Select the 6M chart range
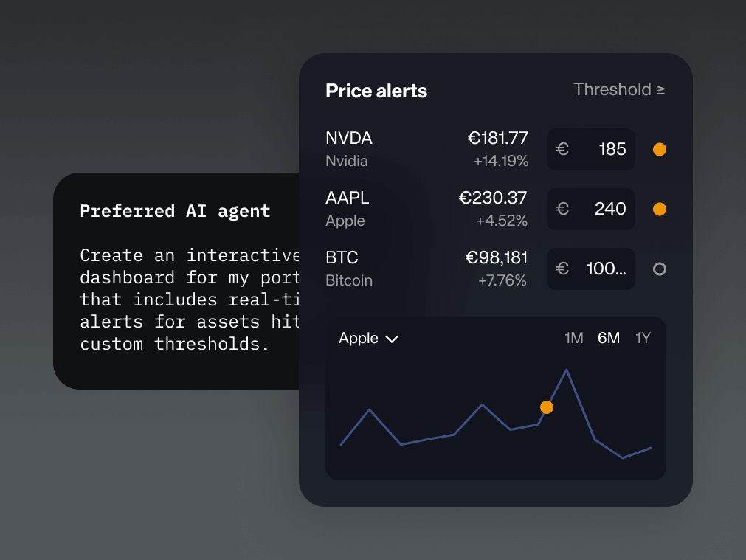This screenshot has width=746, height=560. 609,338
